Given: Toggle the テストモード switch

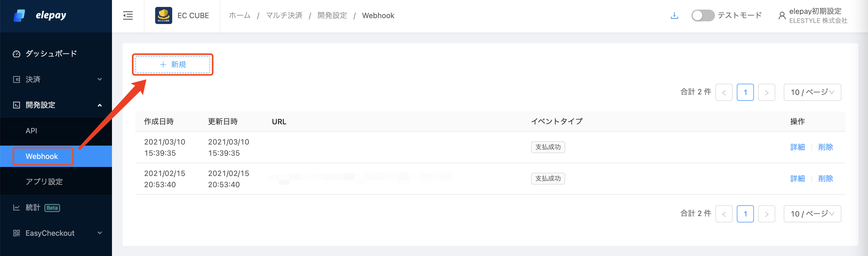Looking at the screenshot, I should click(x=702, y=15).
